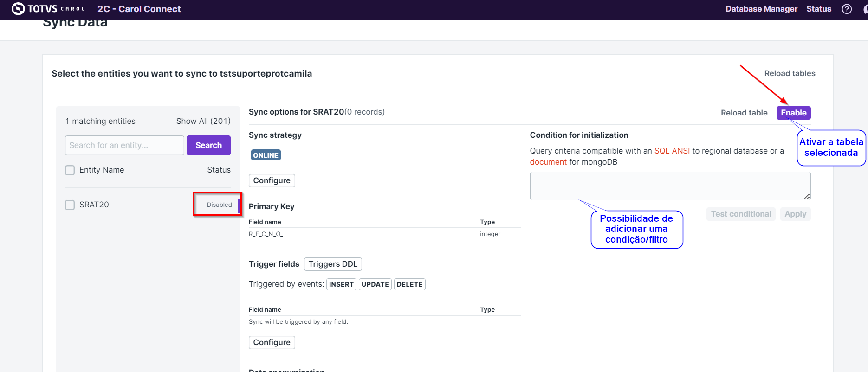This screenshot has height=372, width=868.
Task: Open the Triggers DDL button
Action: pyautogui.click(x=332, y=264)
